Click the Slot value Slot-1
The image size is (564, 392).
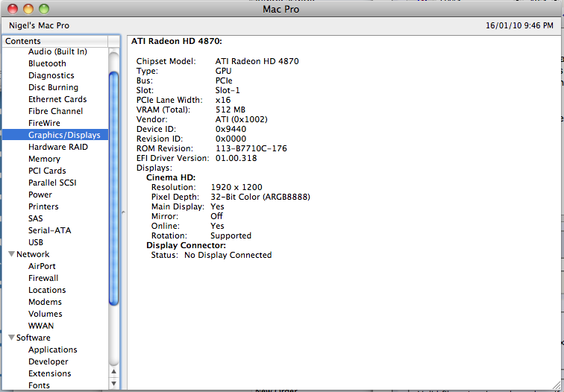tap(228, 90)
